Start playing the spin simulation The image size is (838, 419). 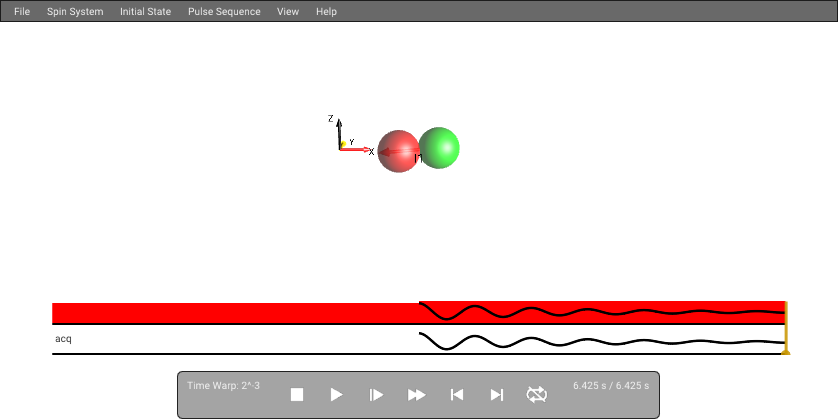[336, 394]
